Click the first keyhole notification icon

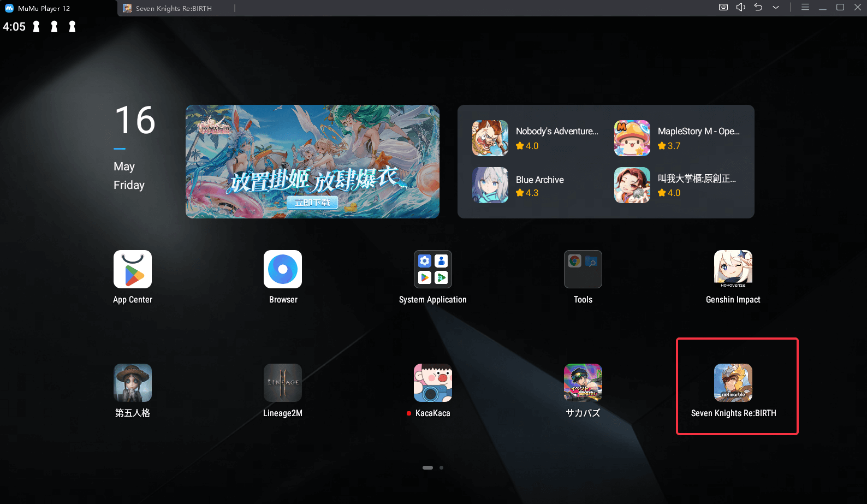click(37, 27)
